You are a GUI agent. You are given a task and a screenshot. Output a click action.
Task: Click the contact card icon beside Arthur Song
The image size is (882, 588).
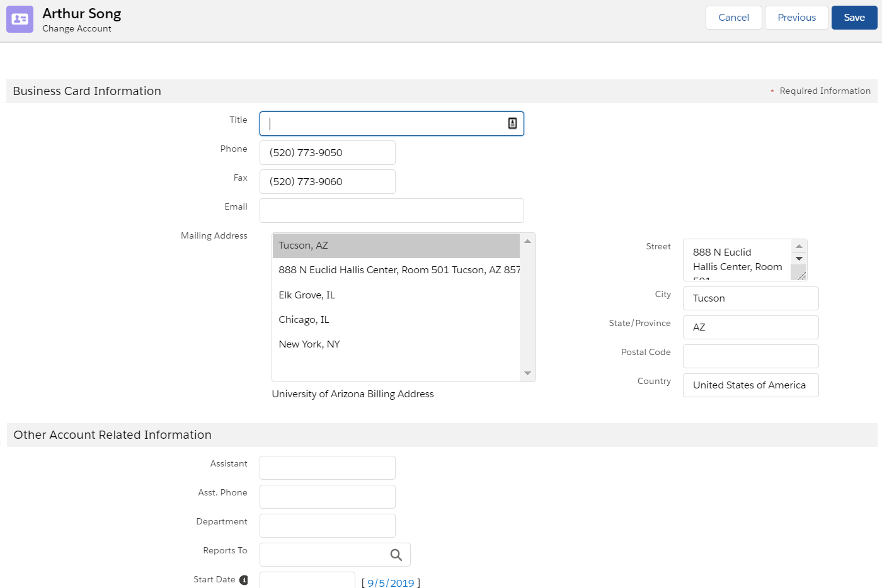pyautogui.click(x=20, y=20)
